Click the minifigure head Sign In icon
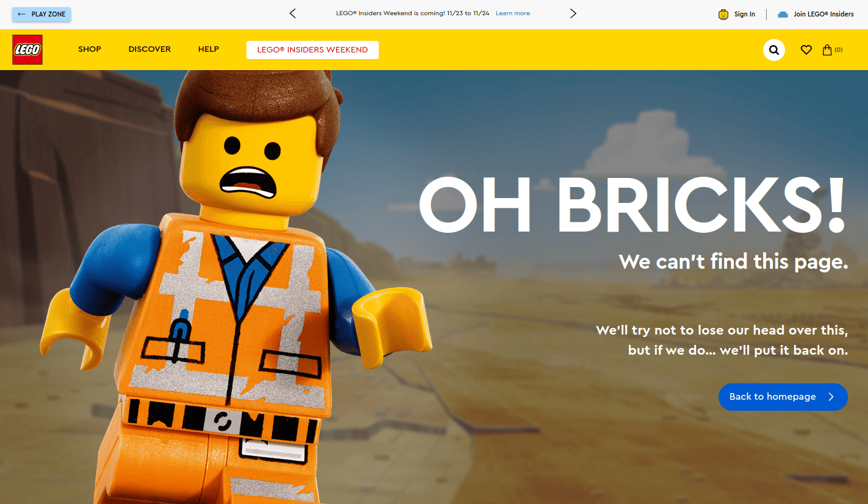Screen dimensions: 868x504 tap(723, 14)
